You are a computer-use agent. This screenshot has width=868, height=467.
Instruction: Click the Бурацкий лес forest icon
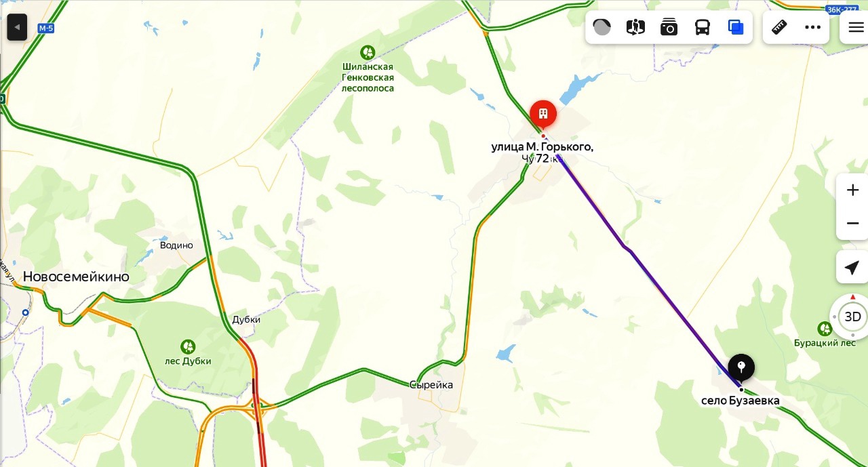tap(825, 329)
